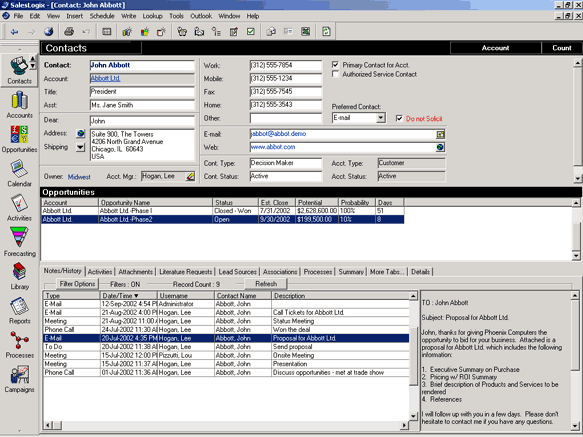Open the Abbott Ltd. account link
Screen dimensions: 583x437
click(105, 78)
